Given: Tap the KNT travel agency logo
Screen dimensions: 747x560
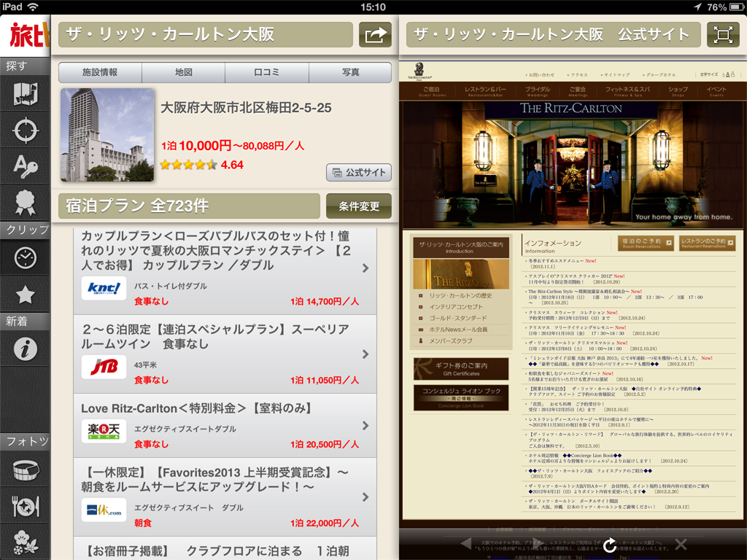Looking at the screenshot, I should click(x=104, y=288).
